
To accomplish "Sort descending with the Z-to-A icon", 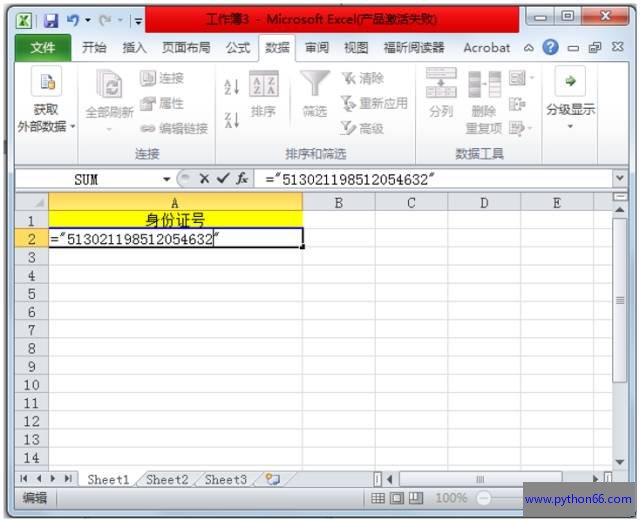I will click(231, 120).
